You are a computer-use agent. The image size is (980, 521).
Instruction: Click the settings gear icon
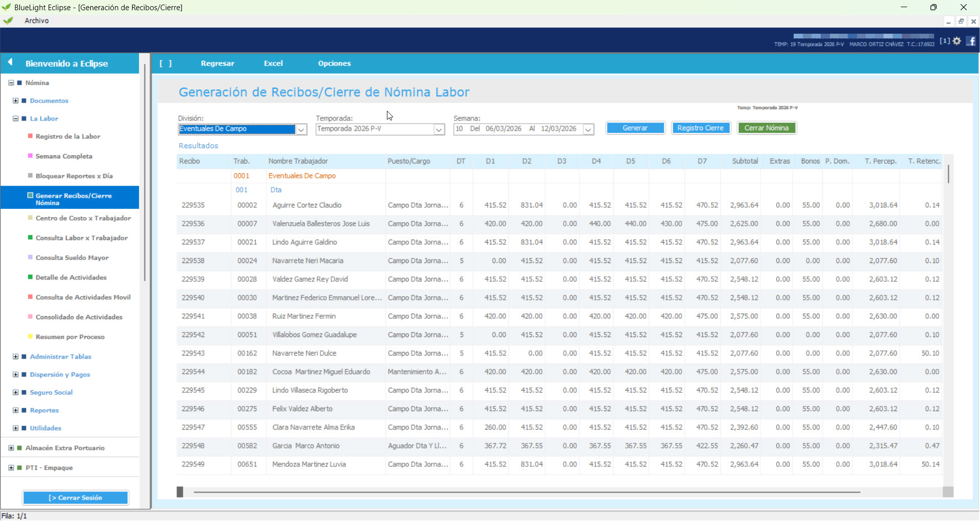(957, 41)
